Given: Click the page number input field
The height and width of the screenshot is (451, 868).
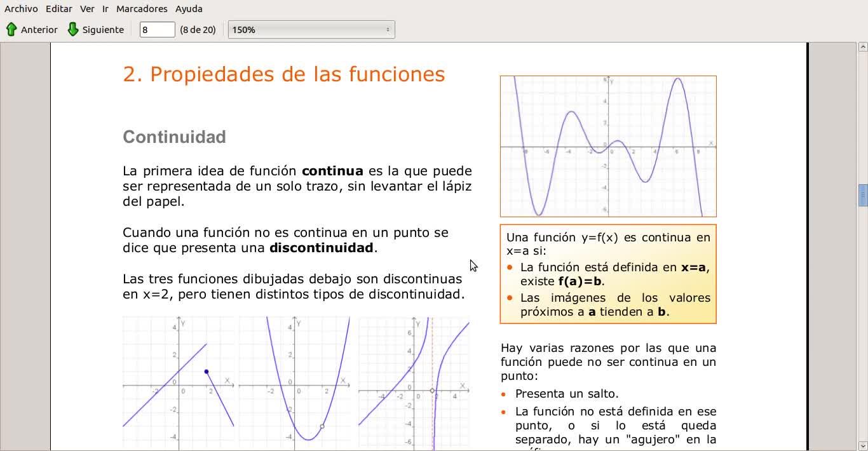Looking at the screenshot, I should click(x=157, y=29).
